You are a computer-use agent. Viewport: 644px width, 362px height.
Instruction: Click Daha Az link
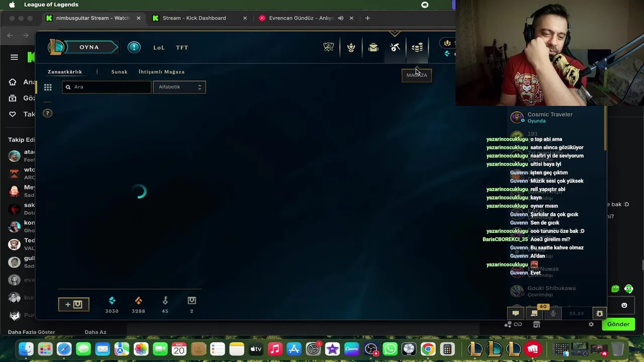tap(96, 332)
